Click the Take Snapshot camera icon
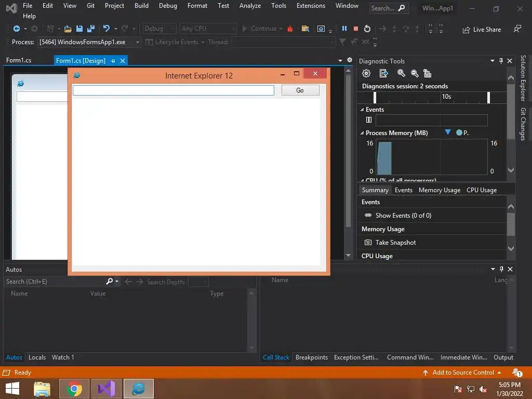 pos(368,242)
